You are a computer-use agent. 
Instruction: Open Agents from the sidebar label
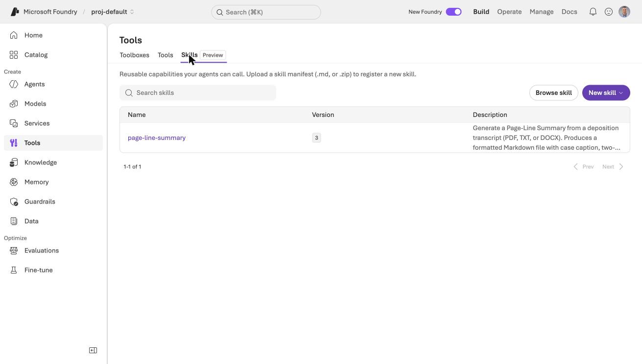click(35, 84)
